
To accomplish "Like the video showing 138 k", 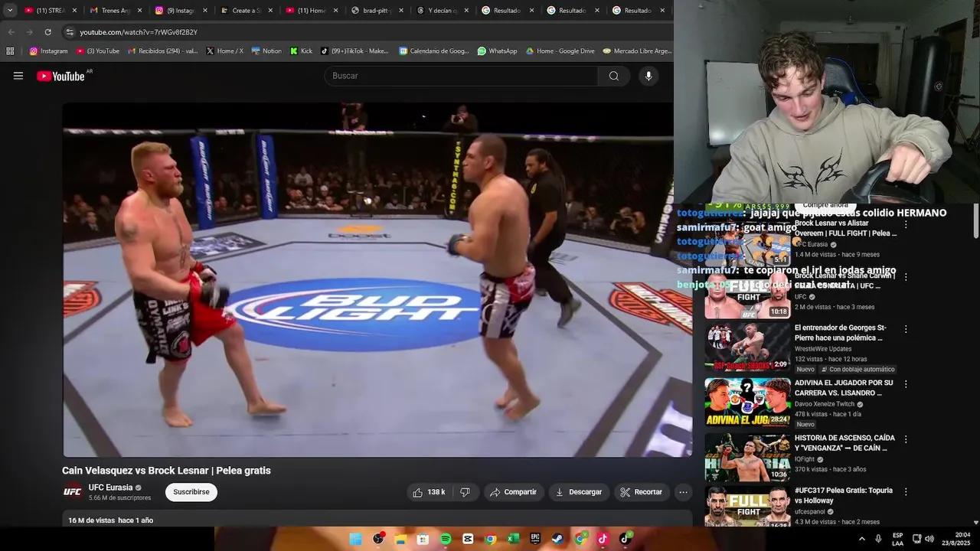I will pyautogui.click(x=429, y=492).
